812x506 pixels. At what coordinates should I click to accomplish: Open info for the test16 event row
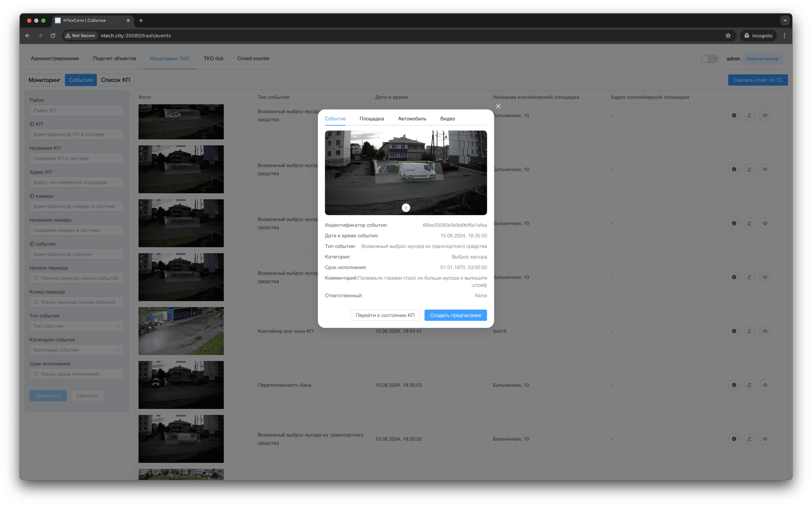[734, 331]
